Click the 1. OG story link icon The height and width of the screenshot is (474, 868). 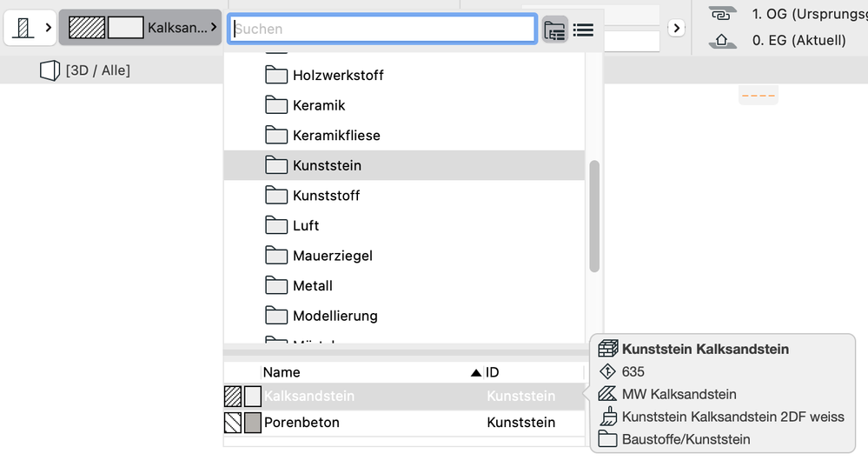pyautogui.click(x=720, y=14)
